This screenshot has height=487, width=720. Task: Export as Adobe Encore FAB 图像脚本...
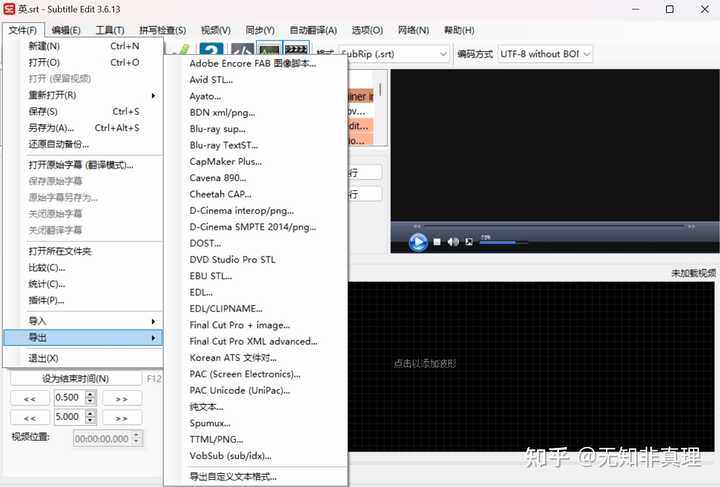click(x=256, y=63)
